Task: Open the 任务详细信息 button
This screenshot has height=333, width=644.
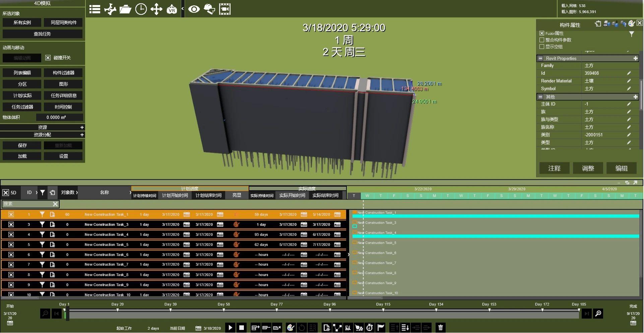Action: coord(63,96)
